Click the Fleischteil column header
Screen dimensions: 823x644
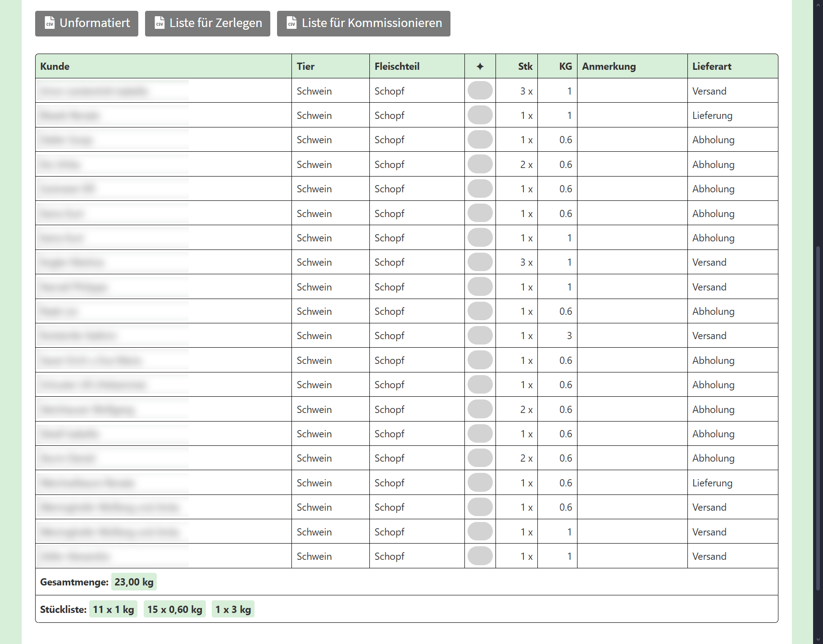(397, 67)
